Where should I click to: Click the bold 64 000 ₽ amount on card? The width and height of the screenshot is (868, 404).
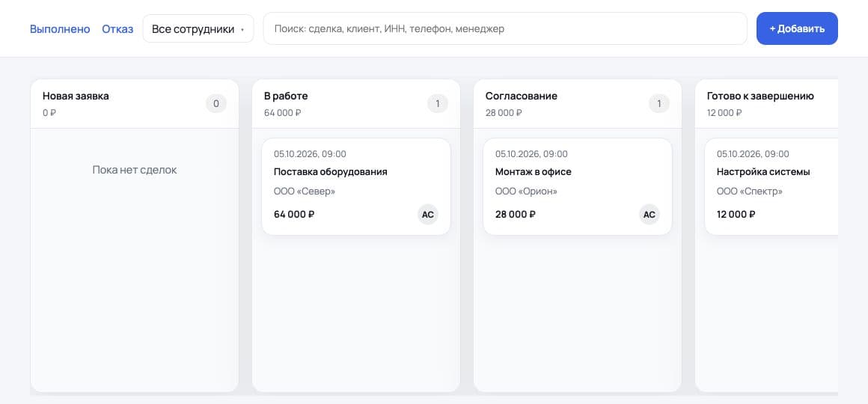tap(294, 214)
